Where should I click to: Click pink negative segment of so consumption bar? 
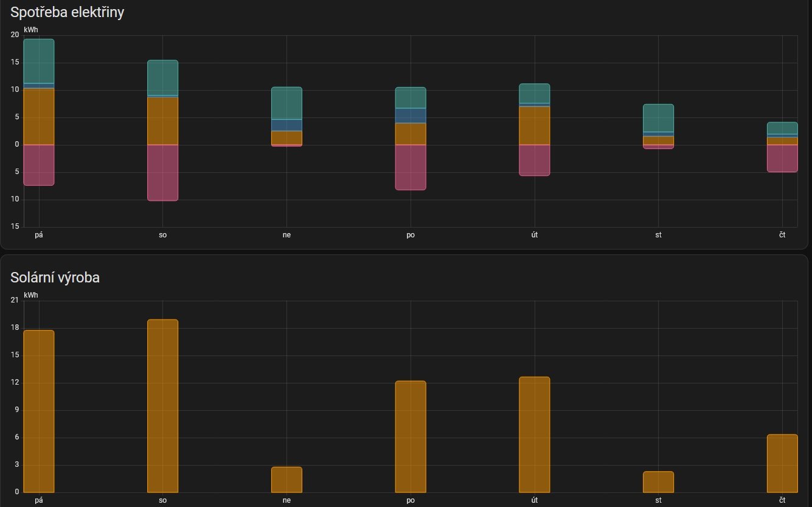162,173
